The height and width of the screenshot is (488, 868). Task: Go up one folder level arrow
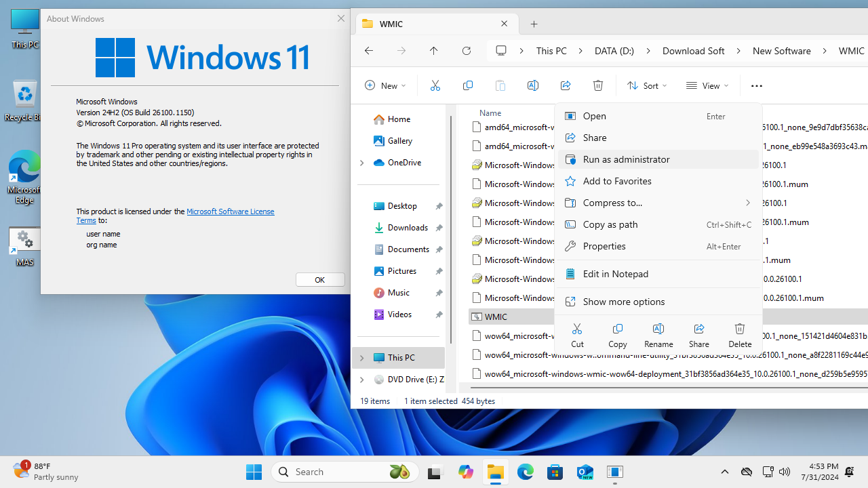click(433, 51)
